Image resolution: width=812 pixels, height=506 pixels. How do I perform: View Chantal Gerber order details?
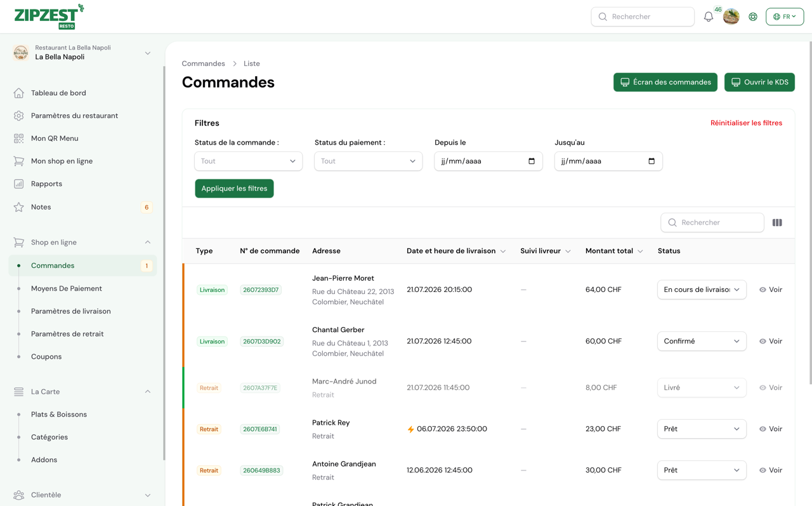771,342
